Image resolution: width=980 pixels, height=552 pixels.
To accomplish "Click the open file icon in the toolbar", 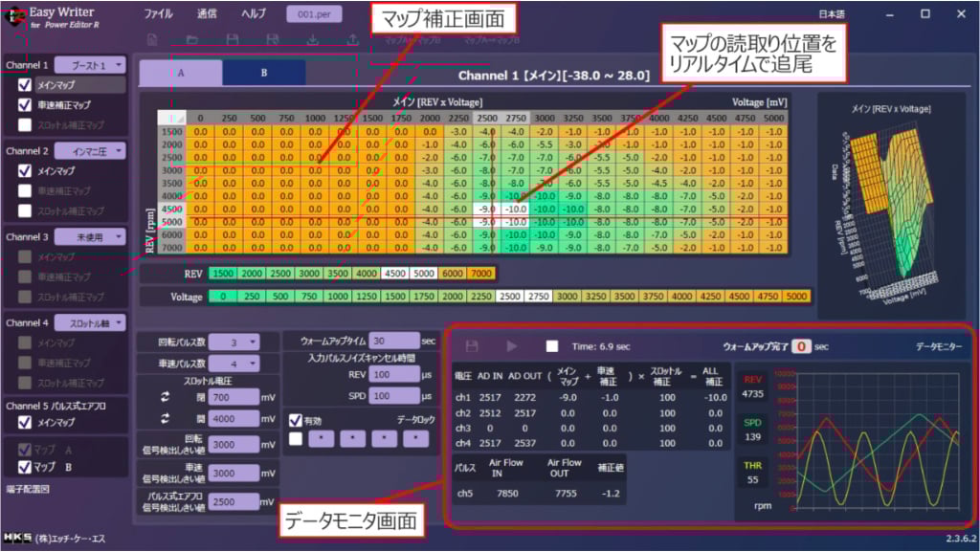I will [192, 39].
